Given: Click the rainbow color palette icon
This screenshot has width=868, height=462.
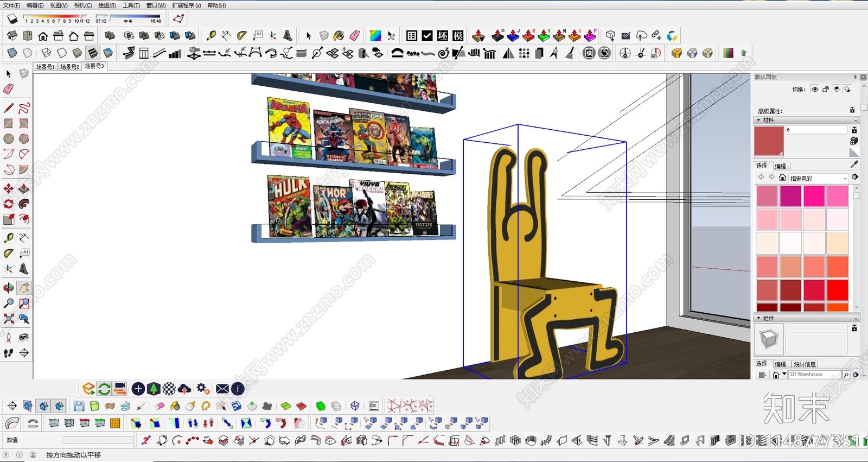Looking at the screenshot, I should pos(375,36).
